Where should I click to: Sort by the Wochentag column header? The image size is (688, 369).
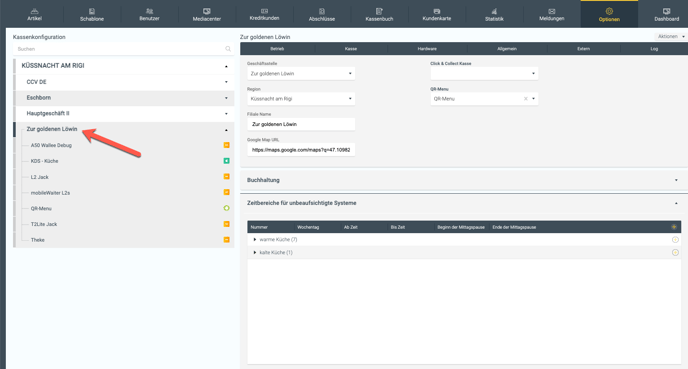(308, 227)
